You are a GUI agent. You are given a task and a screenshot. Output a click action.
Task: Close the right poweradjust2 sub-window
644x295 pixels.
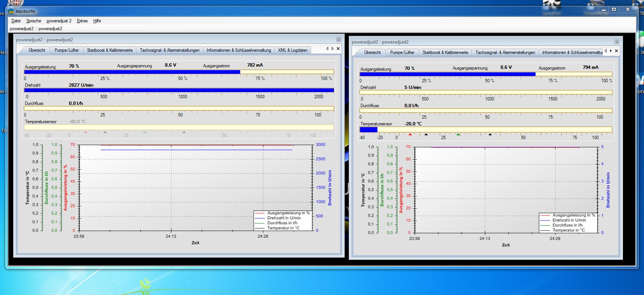pos(616,42)
